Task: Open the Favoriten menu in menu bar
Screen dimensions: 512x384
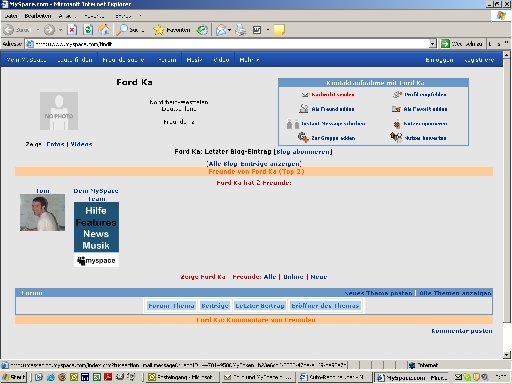Action: 94,16
